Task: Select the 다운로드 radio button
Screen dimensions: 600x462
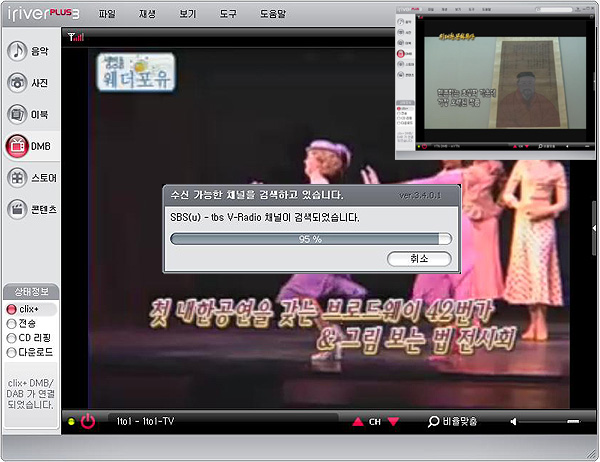Action: [x=11, y=353]
